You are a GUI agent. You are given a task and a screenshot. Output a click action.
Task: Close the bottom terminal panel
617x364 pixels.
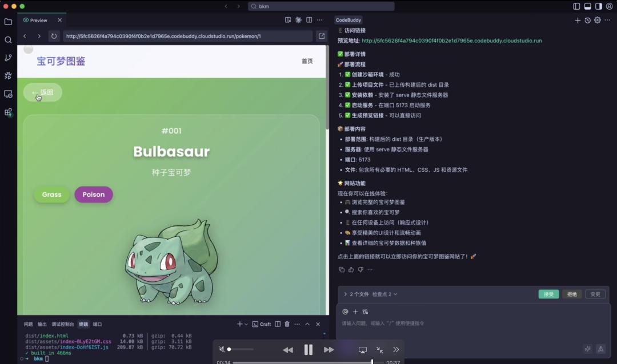(318, 324)
